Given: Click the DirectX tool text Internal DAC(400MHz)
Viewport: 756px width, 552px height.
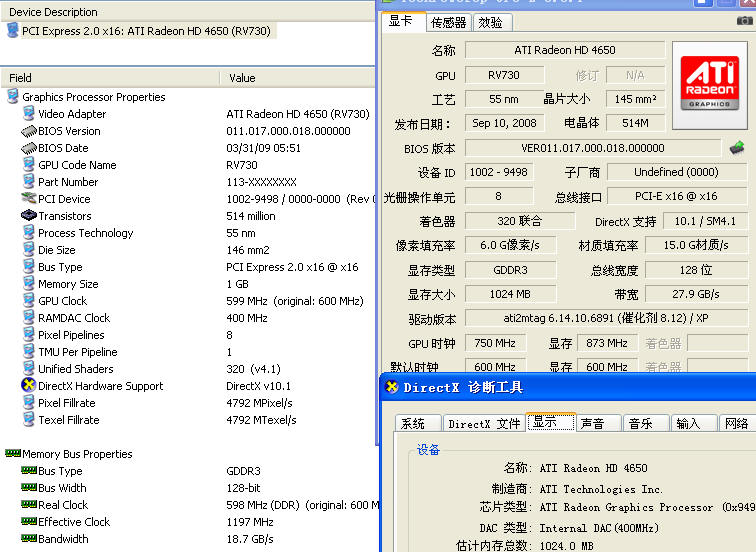Looking at the screenshot, I should 599,527.
